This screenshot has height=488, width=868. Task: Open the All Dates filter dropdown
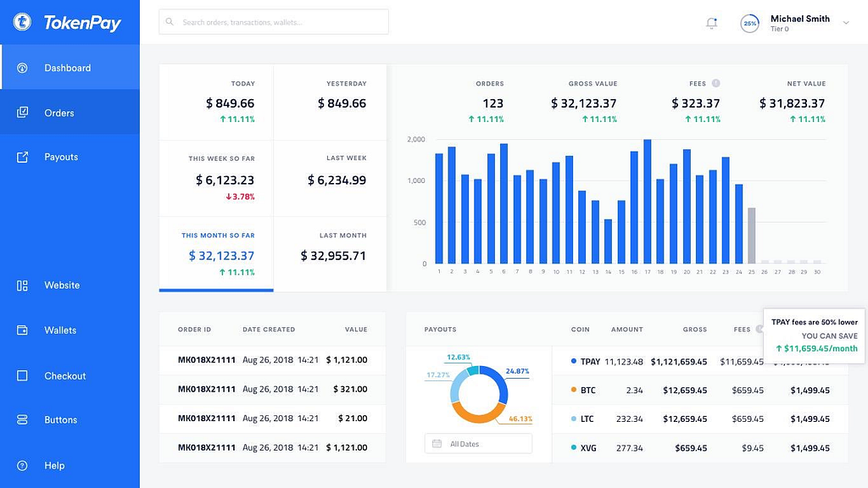(x=478, y=444)
